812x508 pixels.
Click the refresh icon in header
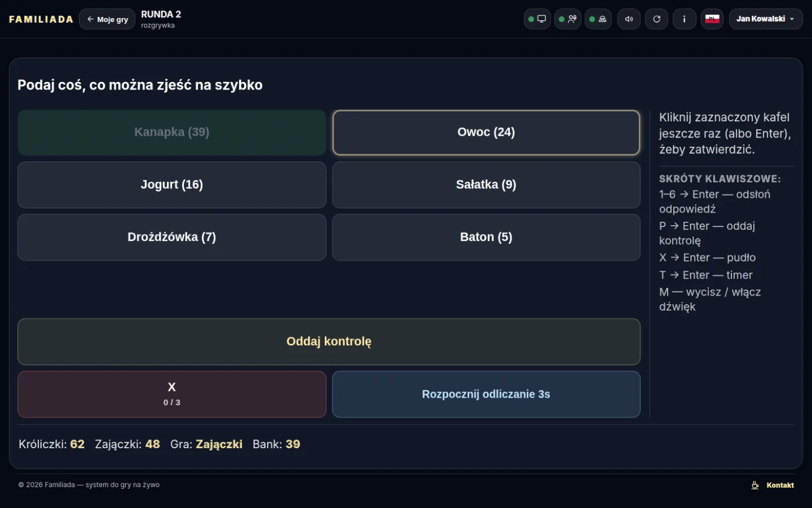[x=657, y=19]
